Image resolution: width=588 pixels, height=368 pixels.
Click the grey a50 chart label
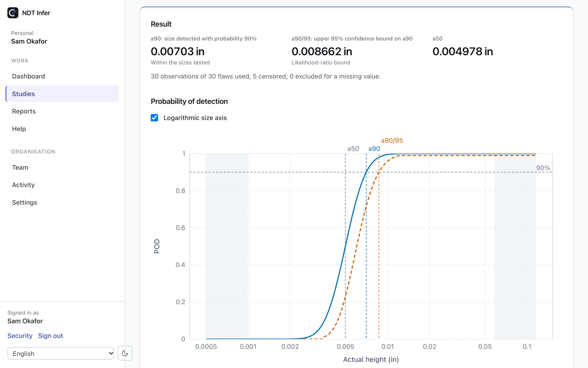(353, 149)
